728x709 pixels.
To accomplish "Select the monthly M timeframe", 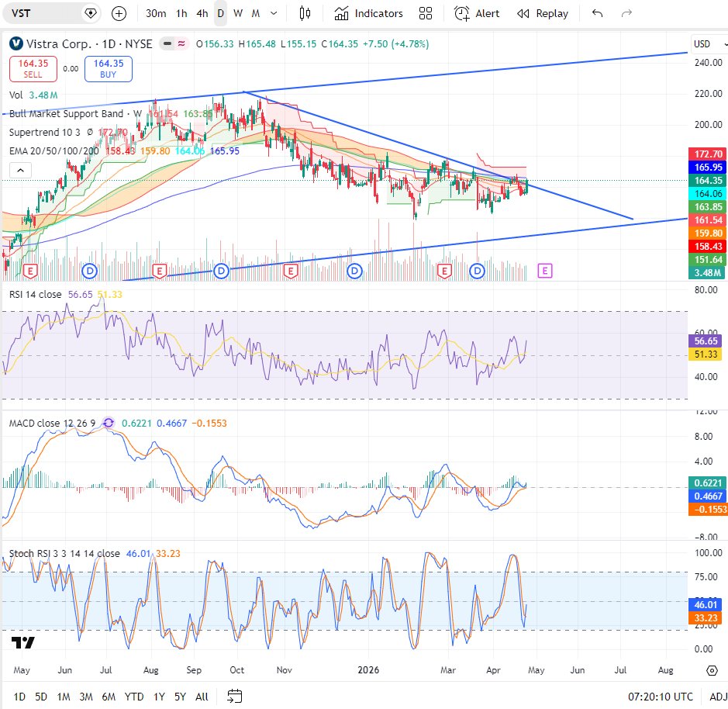I will click(x=255, y=13).
